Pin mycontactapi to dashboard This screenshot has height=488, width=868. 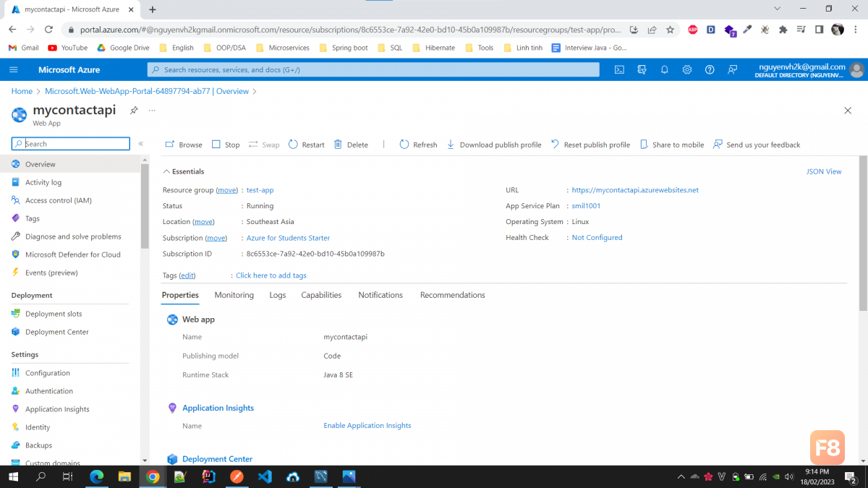[134, 111]
